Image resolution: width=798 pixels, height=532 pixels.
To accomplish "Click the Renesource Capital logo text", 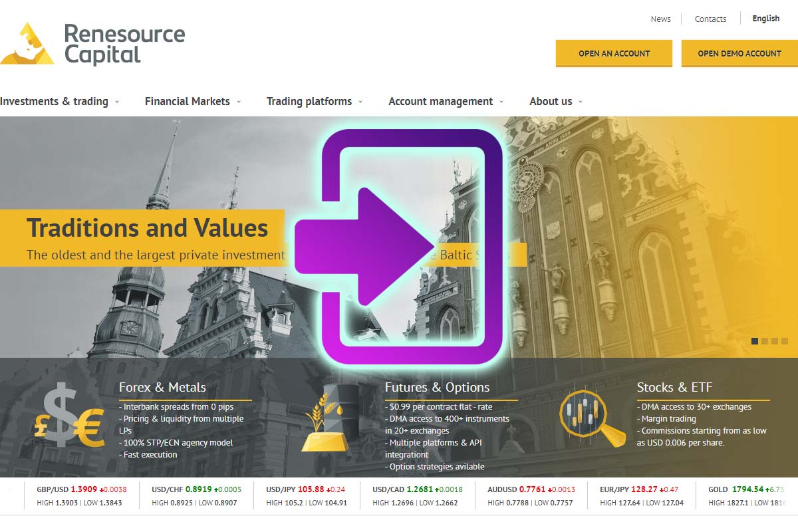I will coord(125,44).
